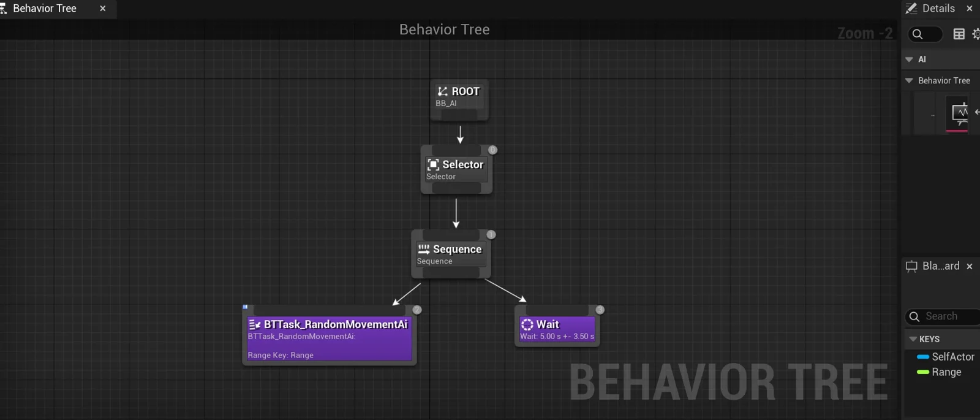Click the execution index badge on the Sequence node
The height and width of the screenshot is (420, 980).
[x=491, y=234]
